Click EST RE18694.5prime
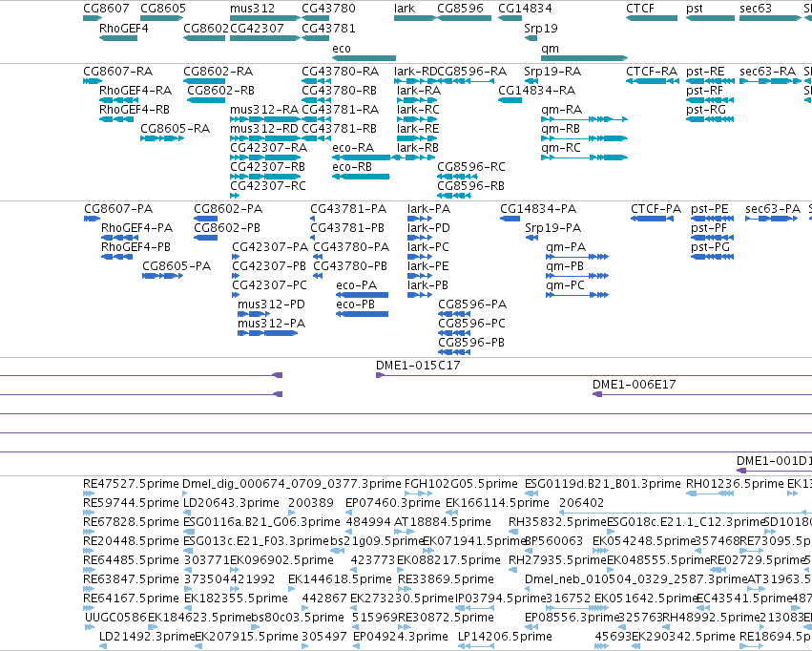 752,646
